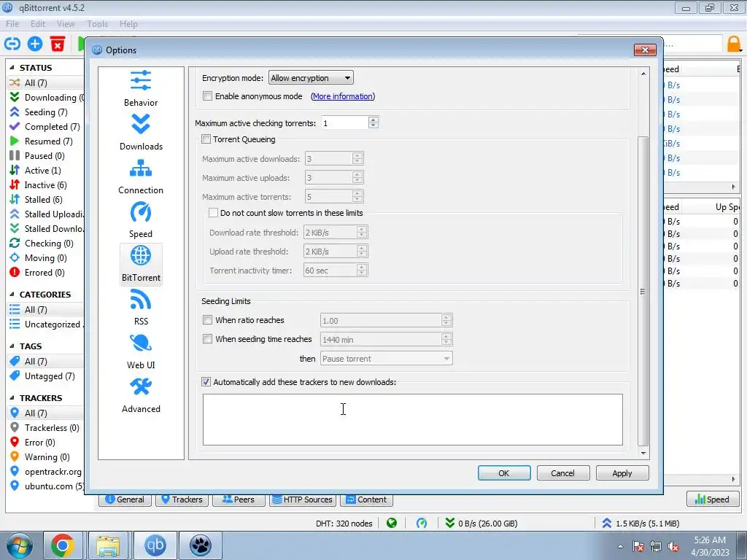
Task: Enable Torrent Queueing checkbox
Action: pyautogui.click(x=206, y=139)
